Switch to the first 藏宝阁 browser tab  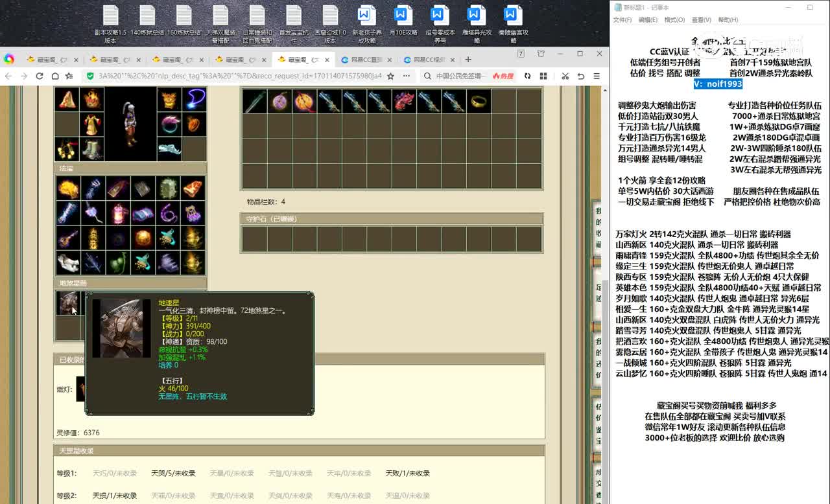[x=51, y=60]
